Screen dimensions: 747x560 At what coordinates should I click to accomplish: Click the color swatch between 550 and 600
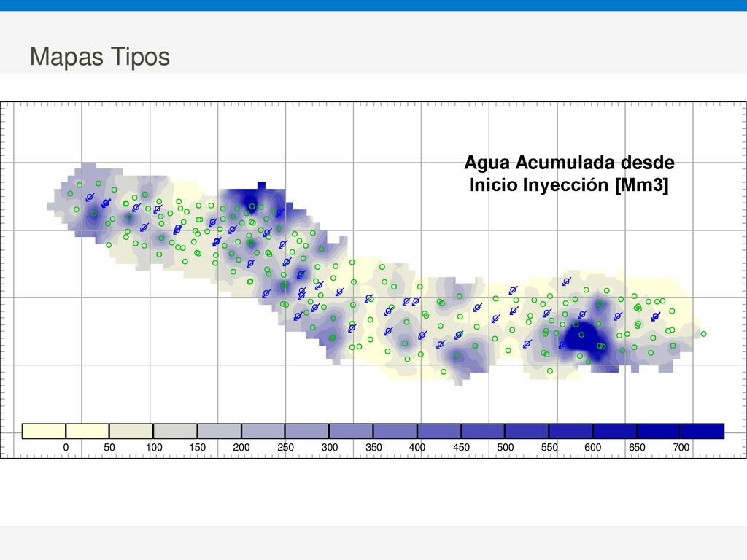pyautogui.click(x=570, y=431)
